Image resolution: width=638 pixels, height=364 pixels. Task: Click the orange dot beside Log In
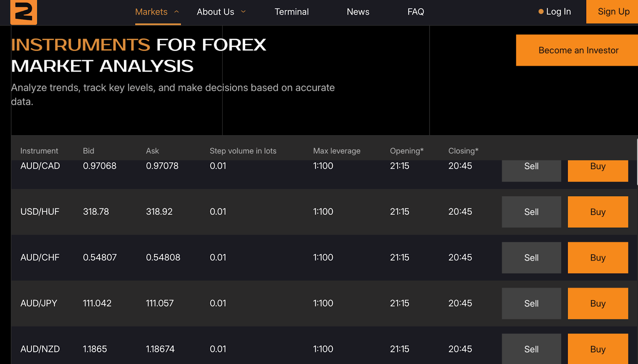pos(541,12)
